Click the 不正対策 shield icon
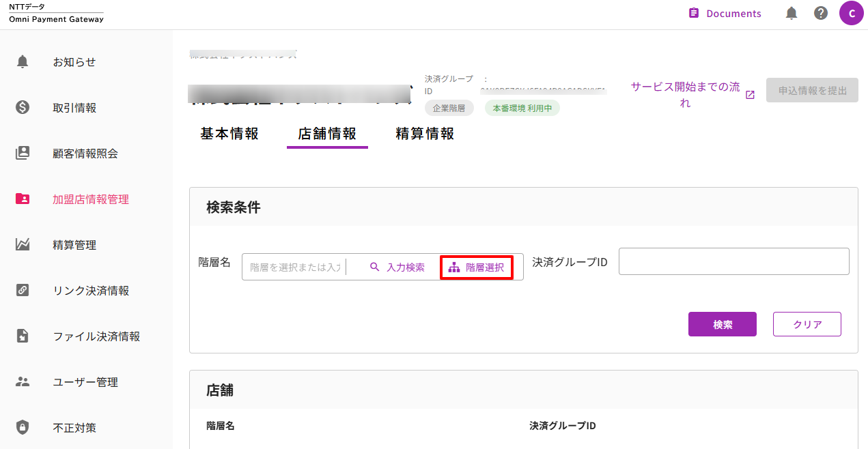Image resolution: width=868 pixels, height=449 pixels. [x=23, y=428]
